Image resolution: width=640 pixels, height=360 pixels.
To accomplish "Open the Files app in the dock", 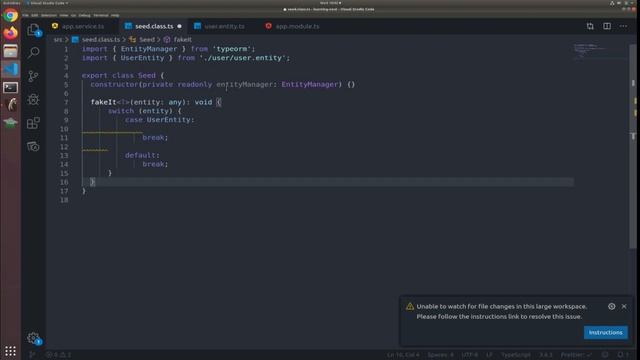I will (x=11, y=51).
